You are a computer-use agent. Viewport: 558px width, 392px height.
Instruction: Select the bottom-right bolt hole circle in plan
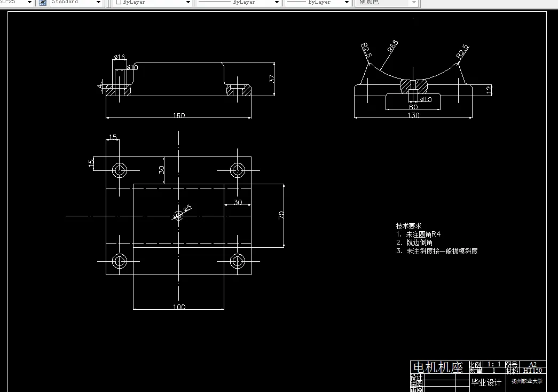pos(238,261)
